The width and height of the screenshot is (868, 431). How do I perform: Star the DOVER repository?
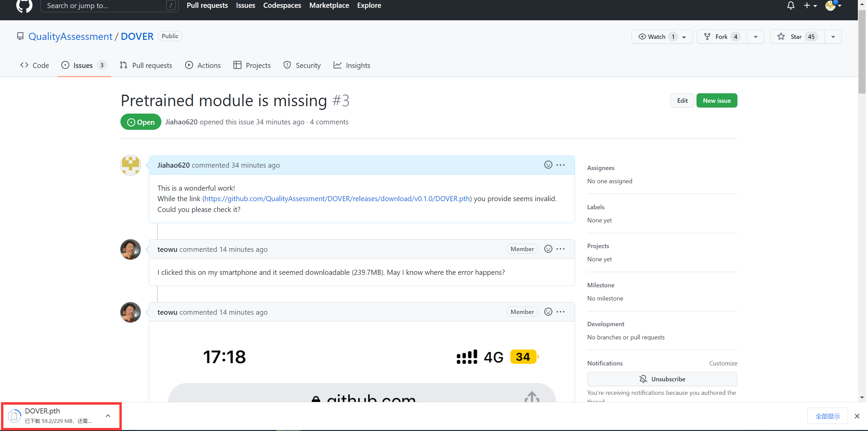click(795, 36)
